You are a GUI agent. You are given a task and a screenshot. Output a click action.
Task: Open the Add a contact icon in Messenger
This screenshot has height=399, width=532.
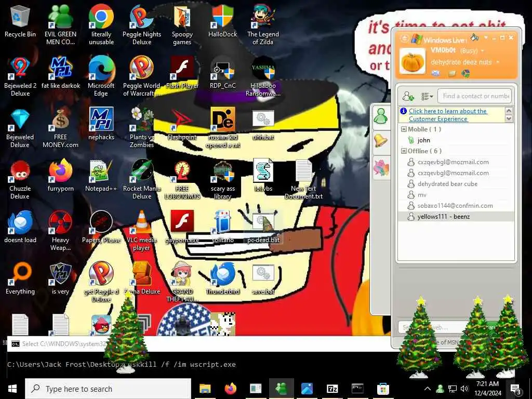[x=408, y=96]
